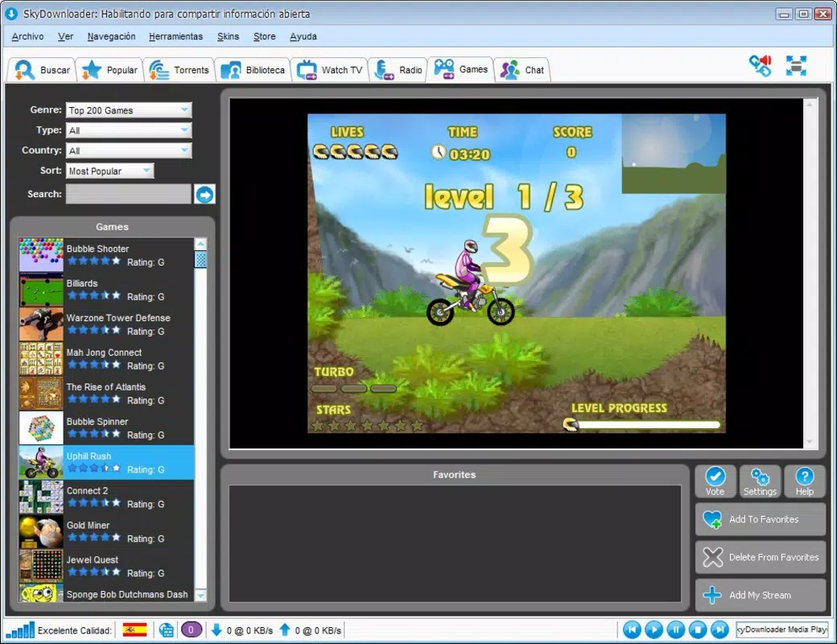The image size is (837, 644).
Task: Click the star rating for Gold Miner
Action: coord(94,537)
